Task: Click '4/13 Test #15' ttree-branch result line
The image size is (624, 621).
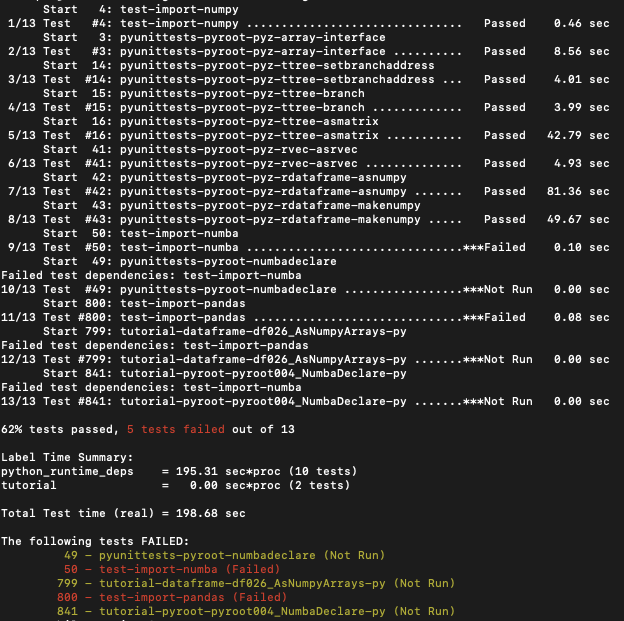Action: coord(308,107)
